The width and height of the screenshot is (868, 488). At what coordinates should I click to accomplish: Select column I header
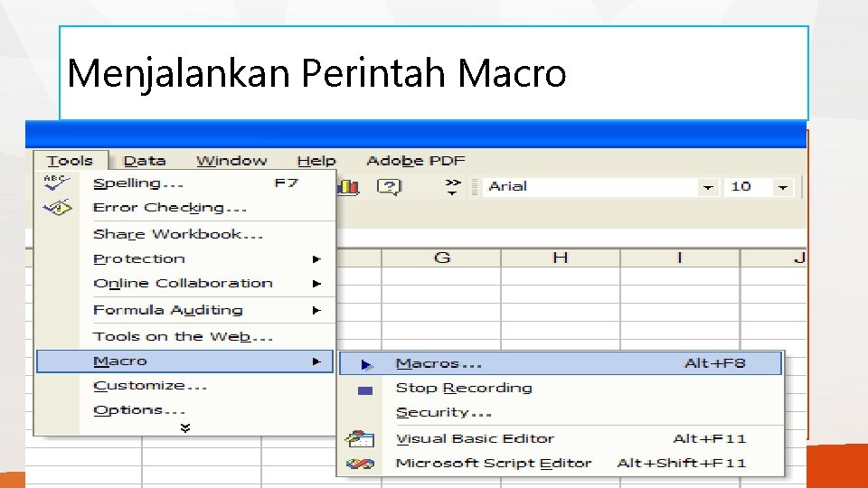[680, 258]
